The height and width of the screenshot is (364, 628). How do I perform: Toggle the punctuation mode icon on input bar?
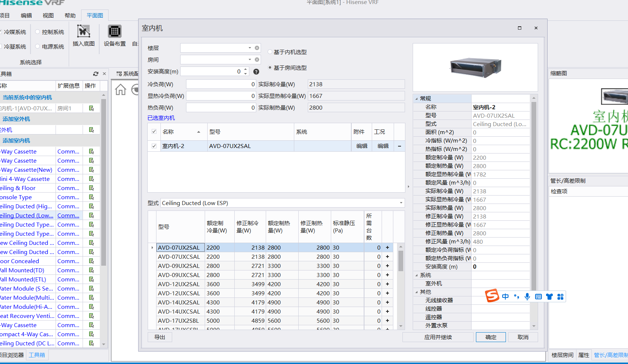[517, 296]
